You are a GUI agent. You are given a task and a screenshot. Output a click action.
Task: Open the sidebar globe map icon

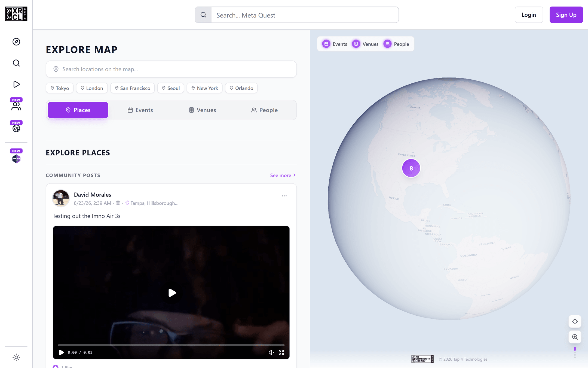(x=16, y=128)
